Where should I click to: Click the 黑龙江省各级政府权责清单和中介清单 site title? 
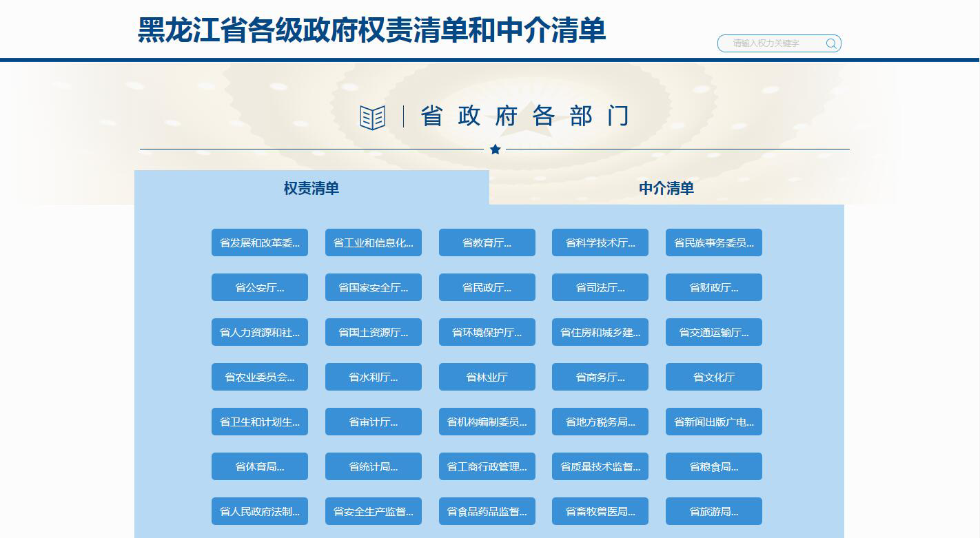(372, 30)
